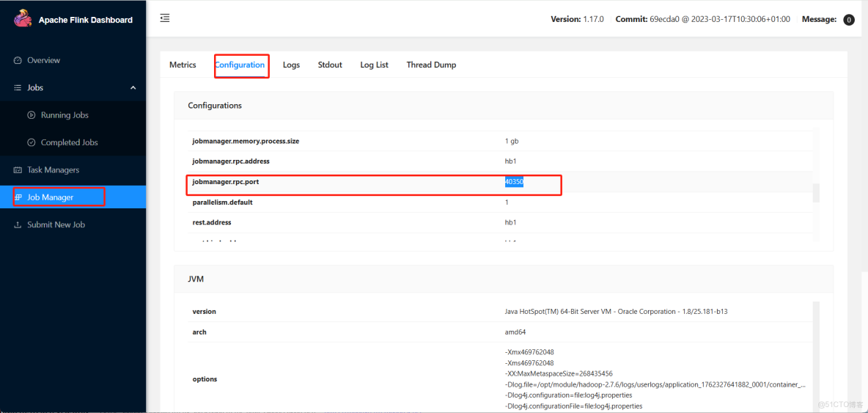Click the Jobs list icon
Screen dimensions: 868x413
[18, 88]
